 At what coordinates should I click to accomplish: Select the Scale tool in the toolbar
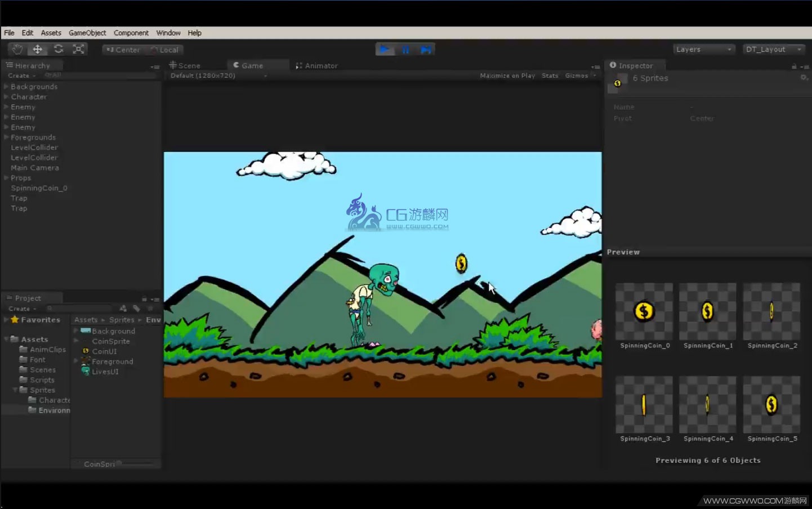79,50
